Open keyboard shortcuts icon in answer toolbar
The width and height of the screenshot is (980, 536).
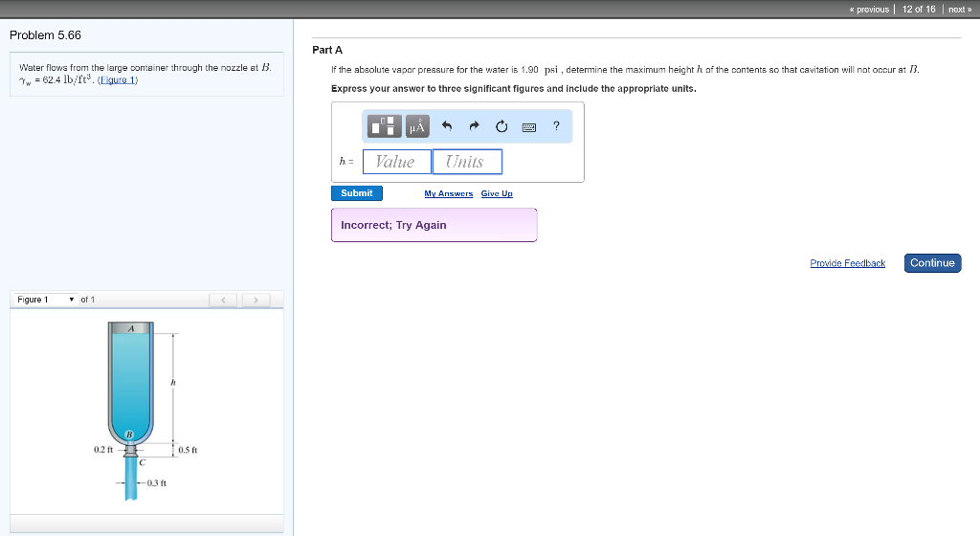528,126
